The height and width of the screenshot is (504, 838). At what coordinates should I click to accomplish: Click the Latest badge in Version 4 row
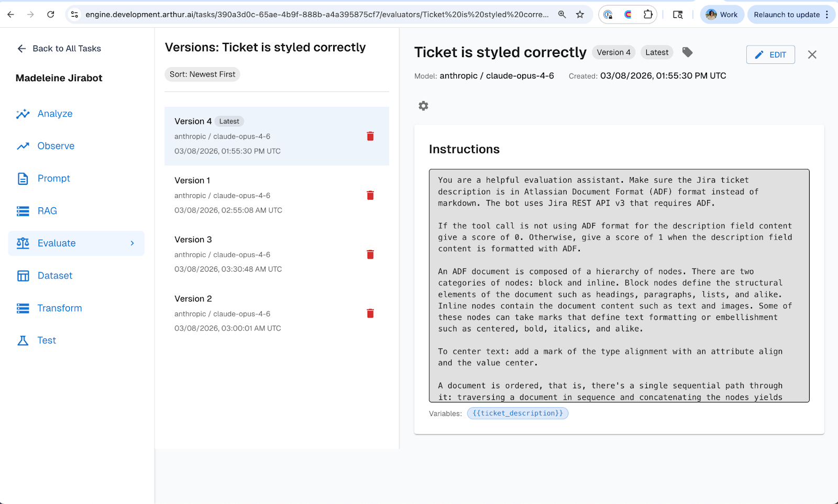pos(229,121)
